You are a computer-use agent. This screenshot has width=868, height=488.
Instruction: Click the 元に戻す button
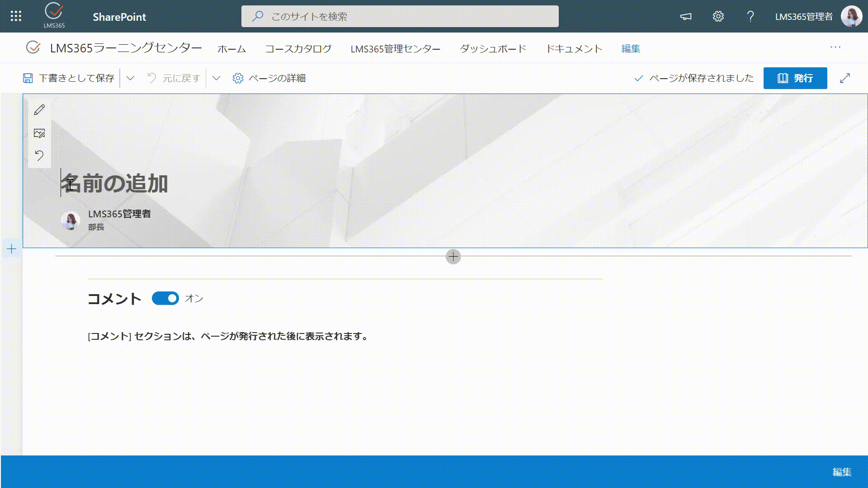tap(174, 78)
